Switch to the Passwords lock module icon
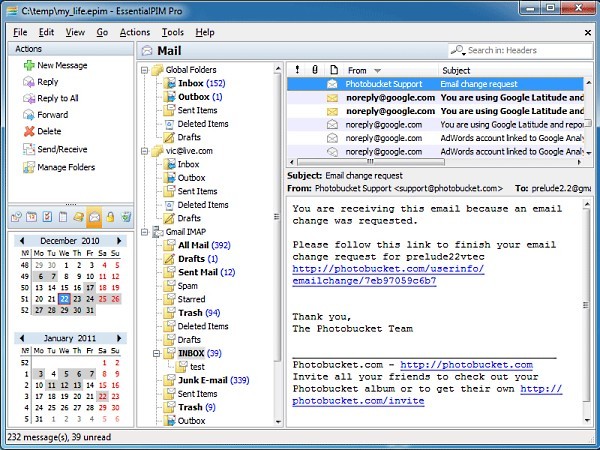The height and width of the screenshot is (450, 600). click(x=110, y=217)
